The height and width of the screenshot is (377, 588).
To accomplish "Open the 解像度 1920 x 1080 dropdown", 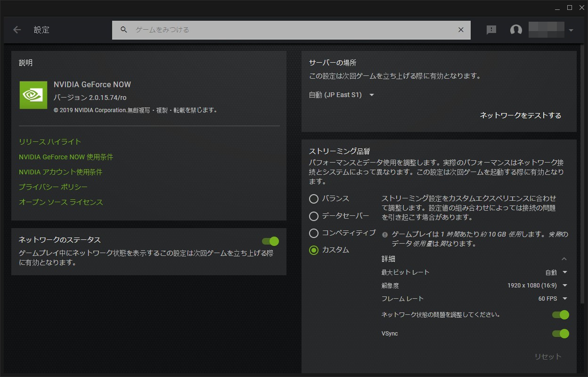I will 538,286.
